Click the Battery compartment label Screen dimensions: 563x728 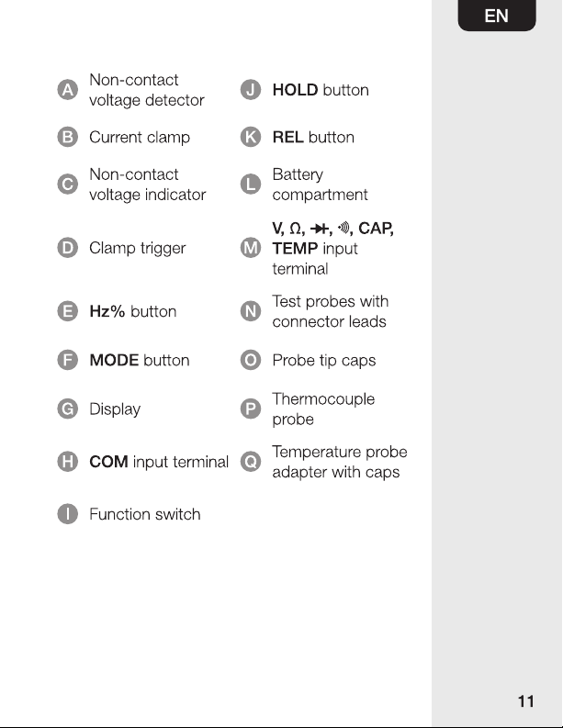point(320,185)
